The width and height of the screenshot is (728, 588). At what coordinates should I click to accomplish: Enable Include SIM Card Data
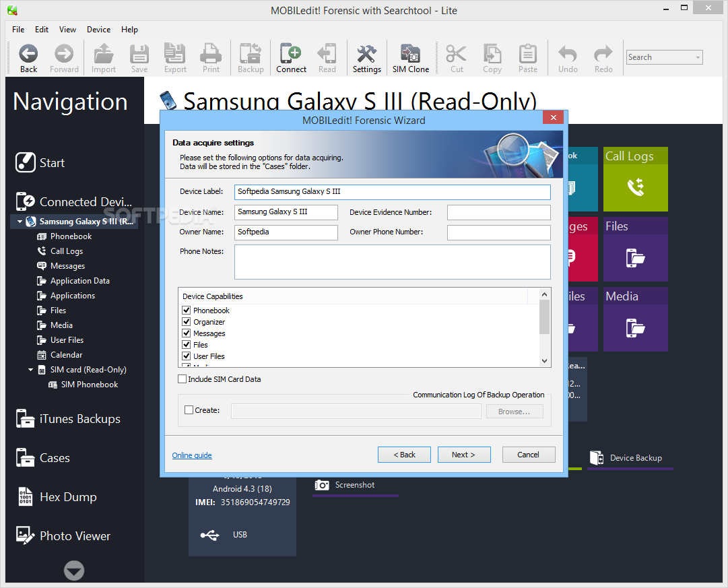[183, 379]
